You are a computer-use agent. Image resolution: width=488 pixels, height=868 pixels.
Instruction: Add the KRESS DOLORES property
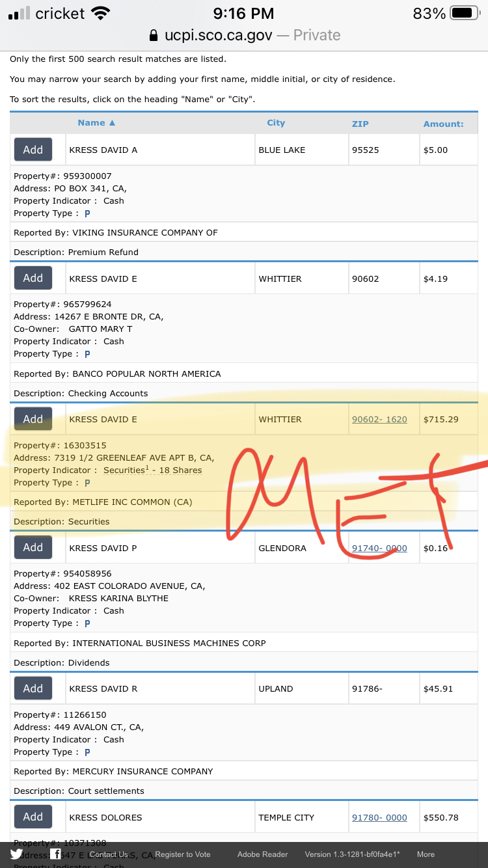pyautogui.click(x=33, y=817)
